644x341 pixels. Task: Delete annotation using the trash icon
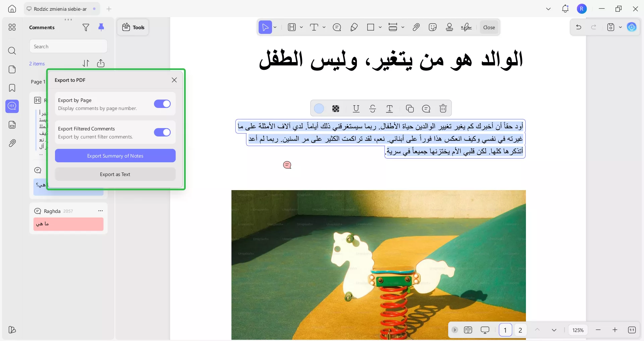click(x=443, y=108)
